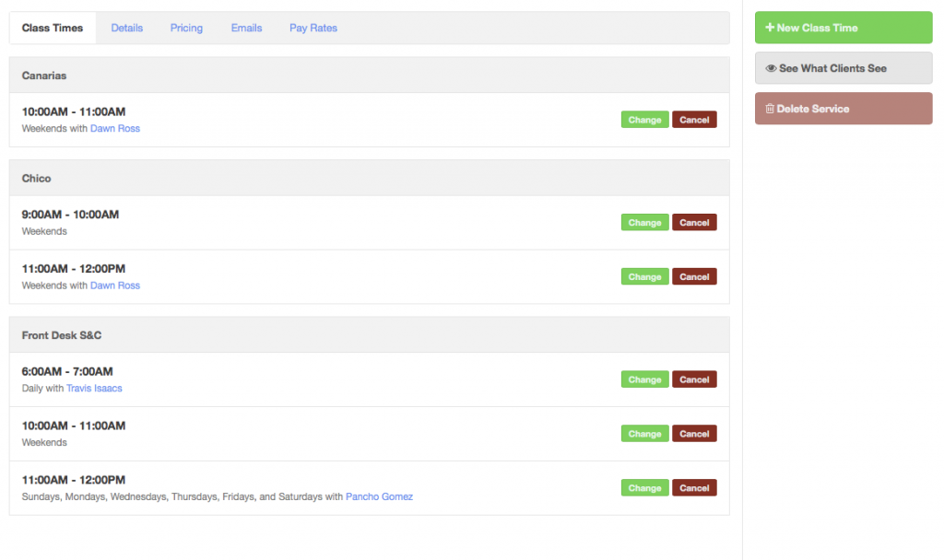Open Travis Isaacs instructor link

(94, 389)
